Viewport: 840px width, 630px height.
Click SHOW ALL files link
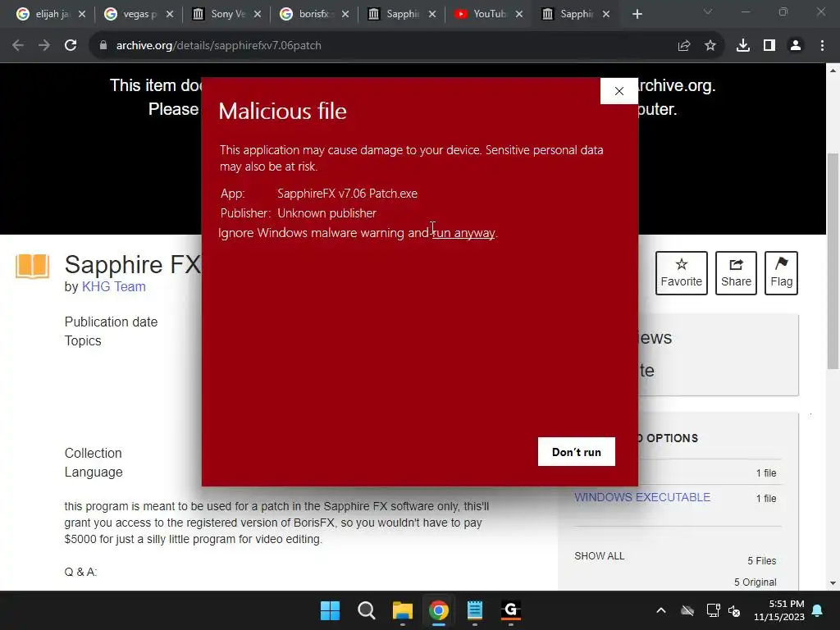coord(600,556)
